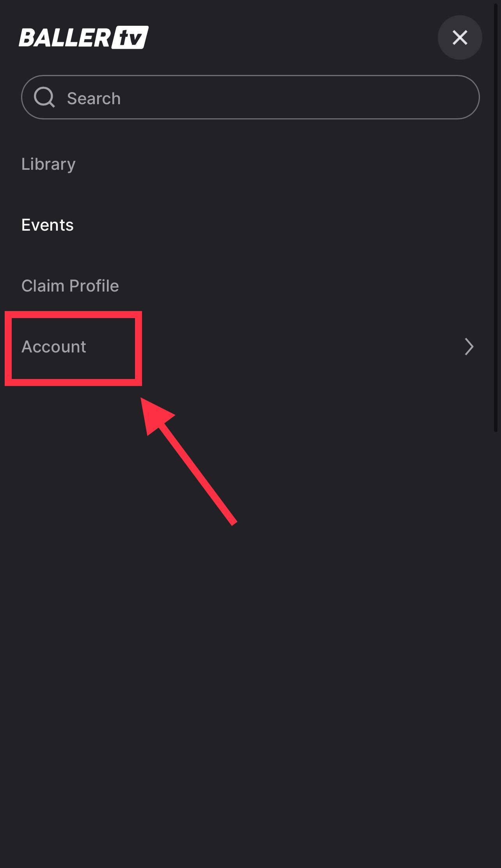Show Account submenu with the arrow icon
This screenshot has width=501, height=868.
point(469,347)
